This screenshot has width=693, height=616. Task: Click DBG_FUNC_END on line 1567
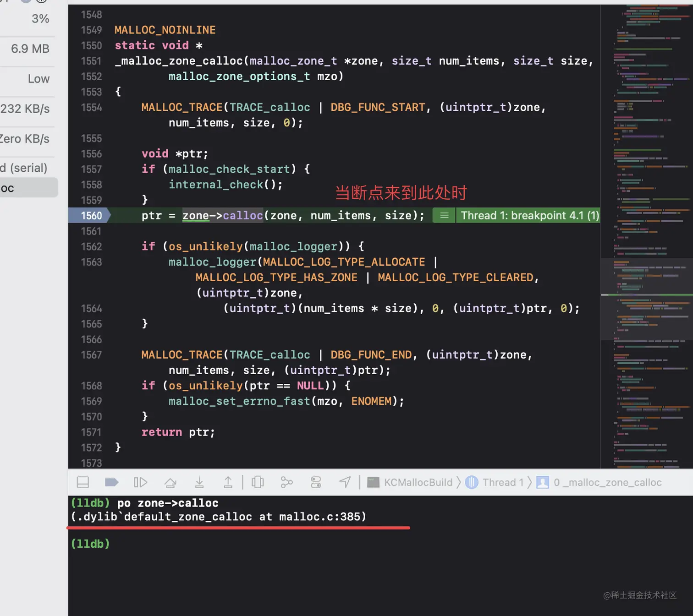(x=371, y=355)
